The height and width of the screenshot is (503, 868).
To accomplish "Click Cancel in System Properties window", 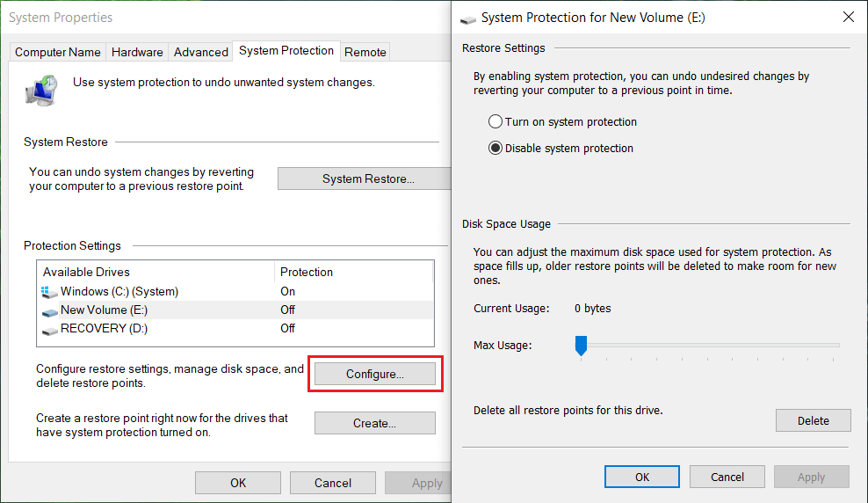I will 333,483.
